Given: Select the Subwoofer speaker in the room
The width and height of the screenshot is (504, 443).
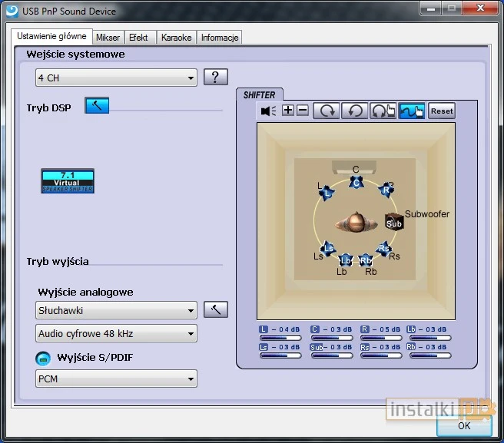Looking at the screenshot, I should 394,223.
